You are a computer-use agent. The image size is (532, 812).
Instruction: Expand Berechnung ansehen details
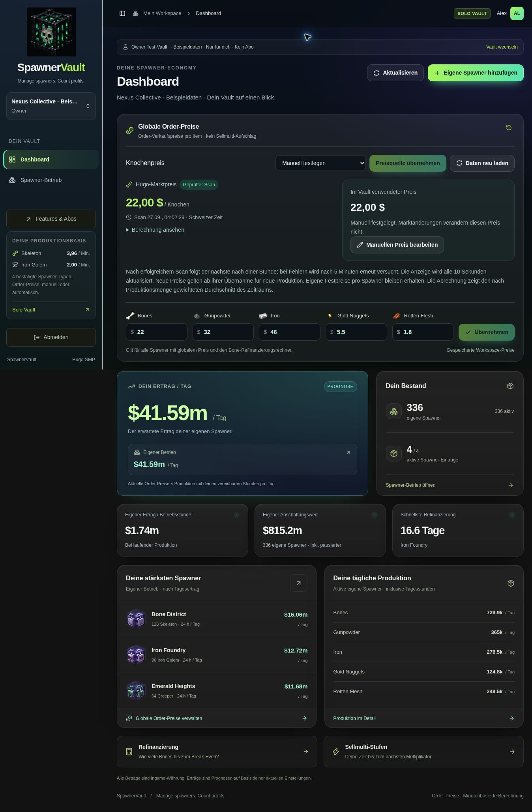[x=155, y=230]
